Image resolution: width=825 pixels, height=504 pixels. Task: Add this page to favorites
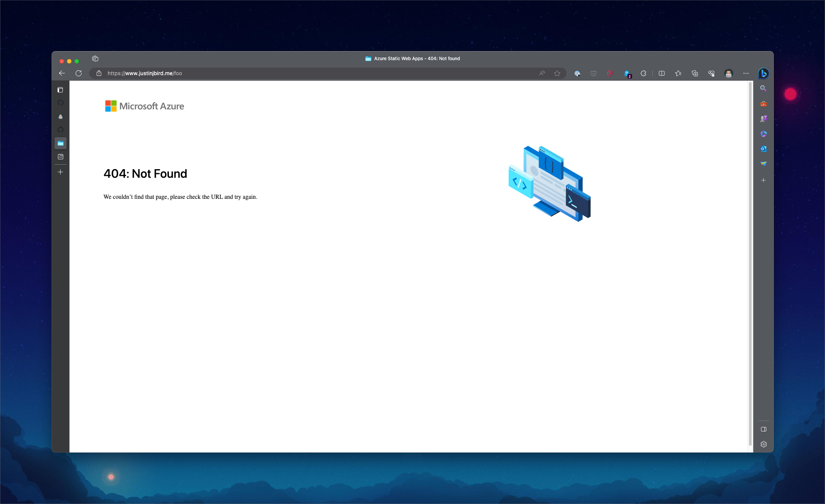tap(558, 73)
